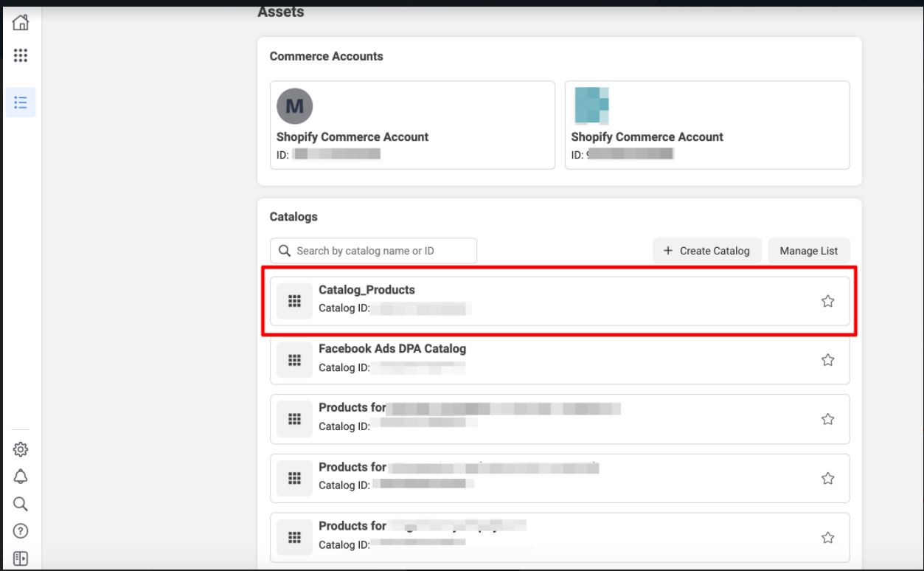Toggle star on the last catalog row

click(x=827, y=538)
